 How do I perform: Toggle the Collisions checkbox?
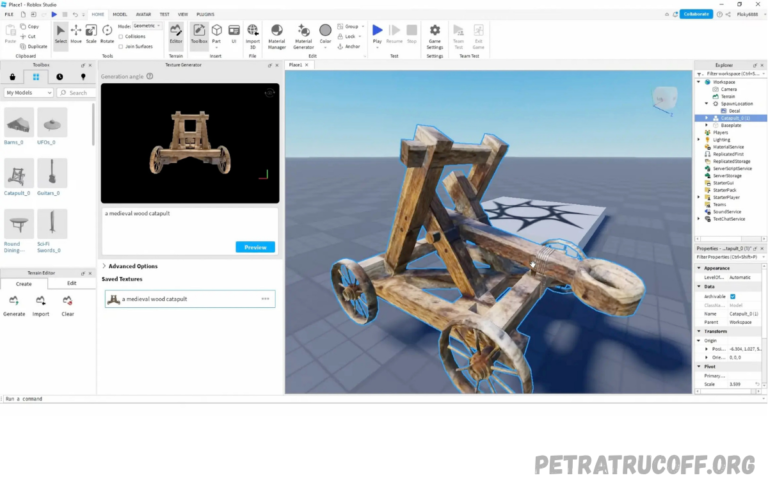120,36
